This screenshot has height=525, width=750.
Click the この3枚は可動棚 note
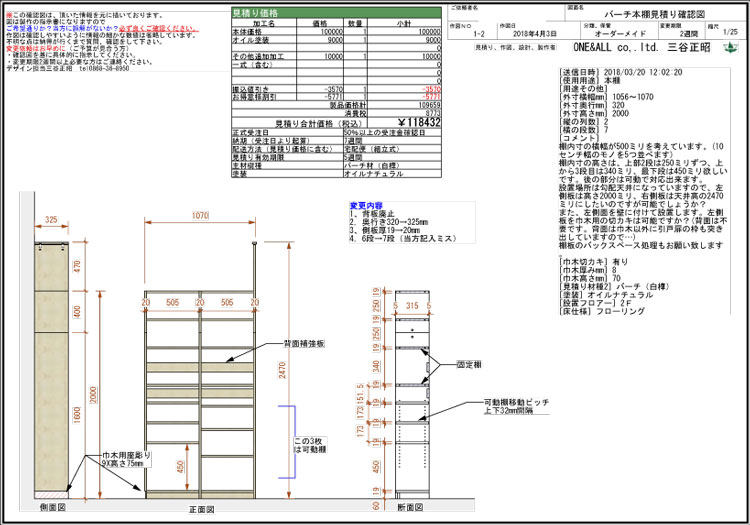coord(310,445)
